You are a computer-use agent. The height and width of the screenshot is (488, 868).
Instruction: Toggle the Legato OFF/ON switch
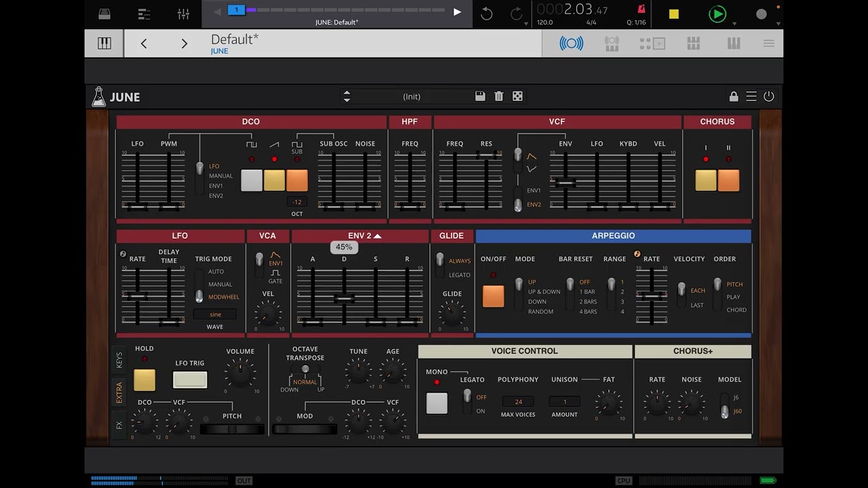467,403
